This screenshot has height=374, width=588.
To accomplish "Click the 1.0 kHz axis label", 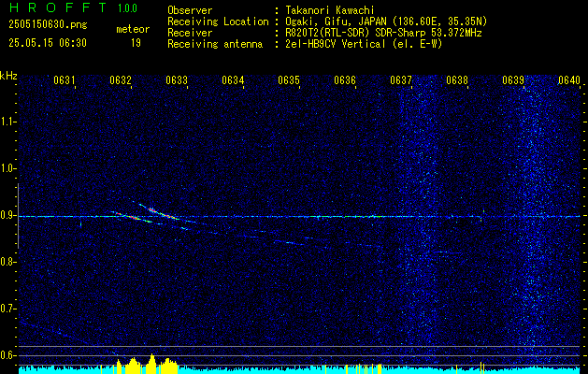I will pyautogui.click(x=7, y=168).
